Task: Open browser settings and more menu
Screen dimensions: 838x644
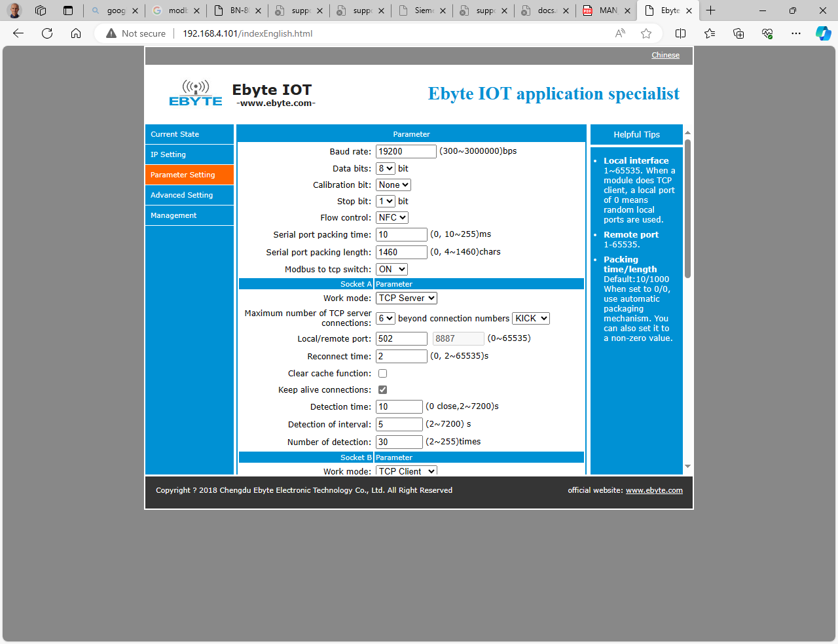Action: point(796,33)
